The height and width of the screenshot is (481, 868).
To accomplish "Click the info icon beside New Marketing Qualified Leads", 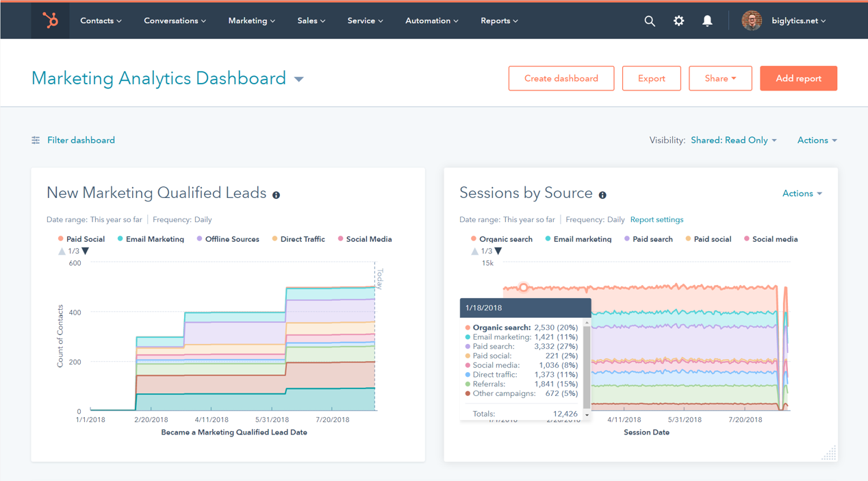I will 276,195.
